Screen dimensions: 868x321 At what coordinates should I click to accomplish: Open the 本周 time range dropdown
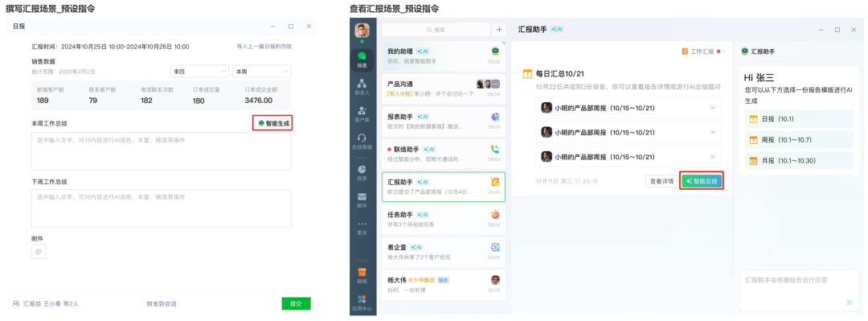pos(262,72)
